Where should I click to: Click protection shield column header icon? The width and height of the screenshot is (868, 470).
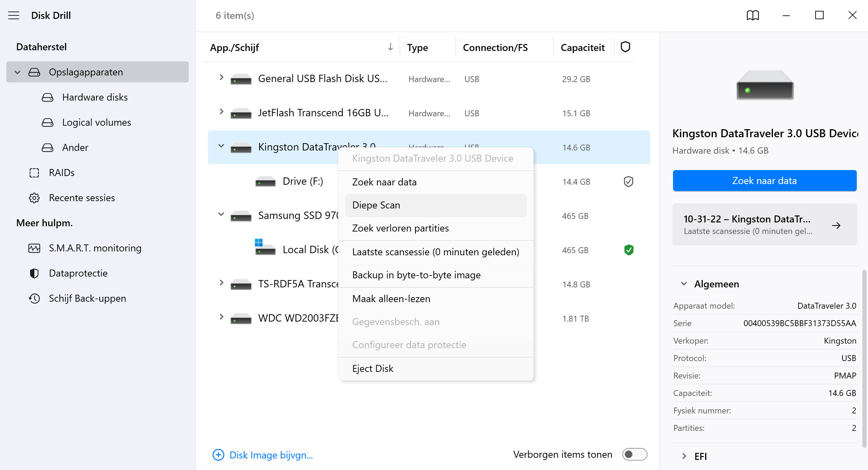(x=625, y=47)
